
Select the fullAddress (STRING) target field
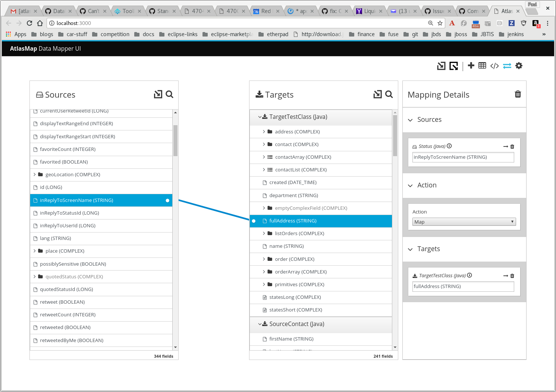pos(292,221)
